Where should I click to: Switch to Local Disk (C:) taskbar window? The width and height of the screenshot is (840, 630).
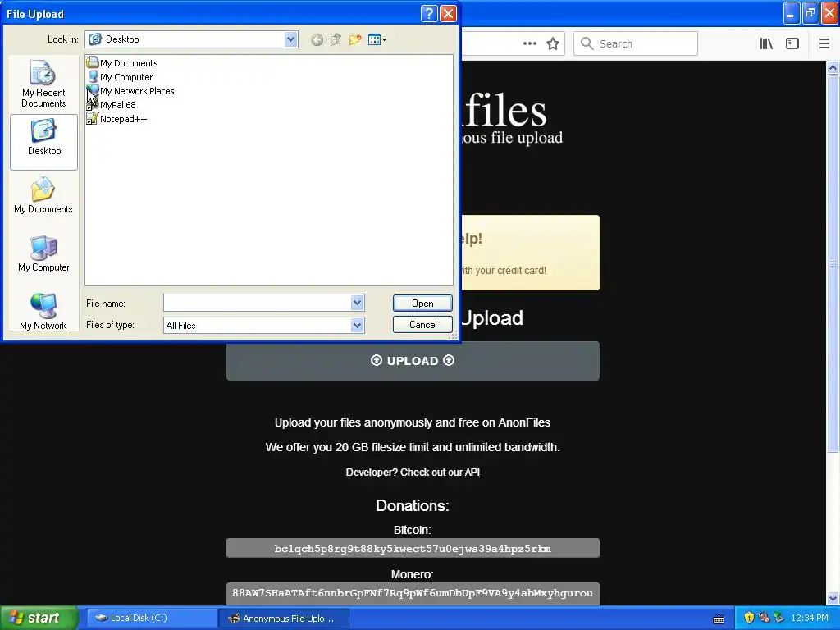coord(152,618)
